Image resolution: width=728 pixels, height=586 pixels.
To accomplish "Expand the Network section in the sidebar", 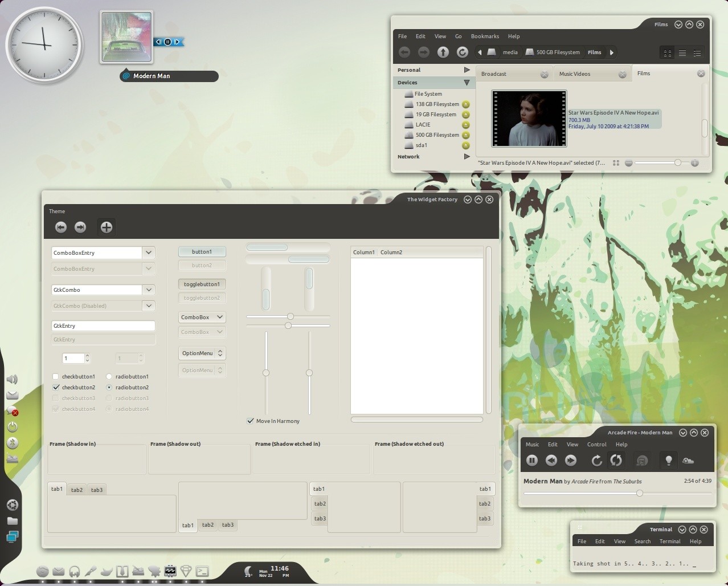I will (467, 157).
